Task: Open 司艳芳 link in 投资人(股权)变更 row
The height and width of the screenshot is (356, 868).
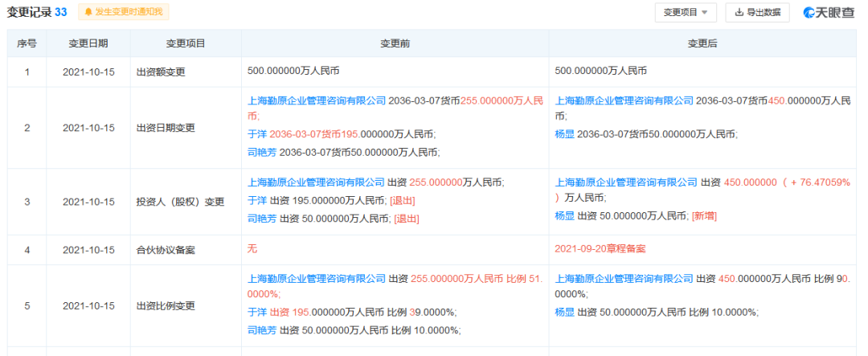Action: point(262,218)
